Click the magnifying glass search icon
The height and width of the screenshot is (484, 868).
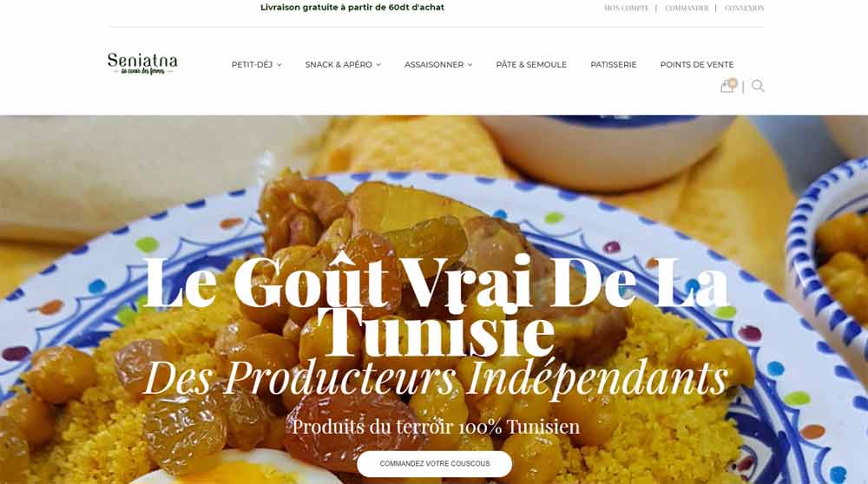[x=758, y=86]
